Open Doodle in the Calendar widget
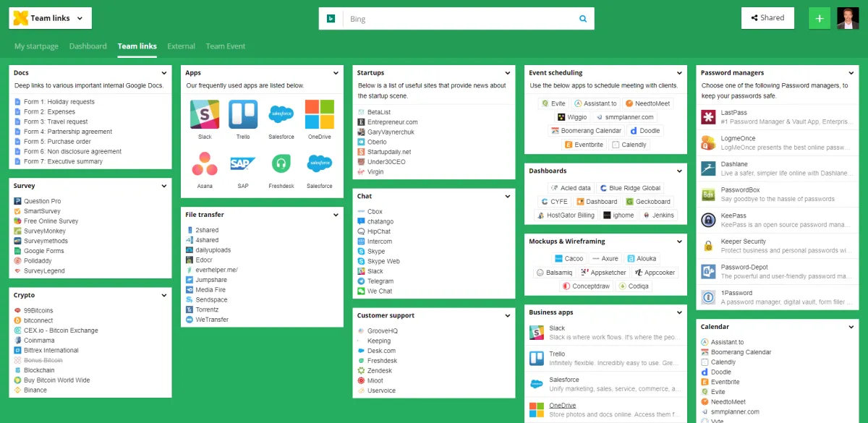Viewport: 868px width, 423px height. coord(722,372)
